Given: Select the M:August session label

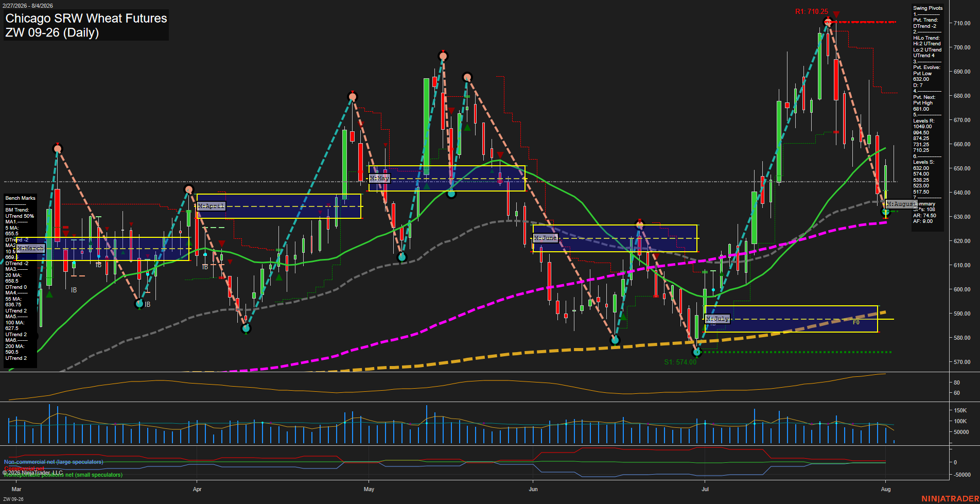Looking at the screenshot, I should pyautogui.click(x=901, y=204).
